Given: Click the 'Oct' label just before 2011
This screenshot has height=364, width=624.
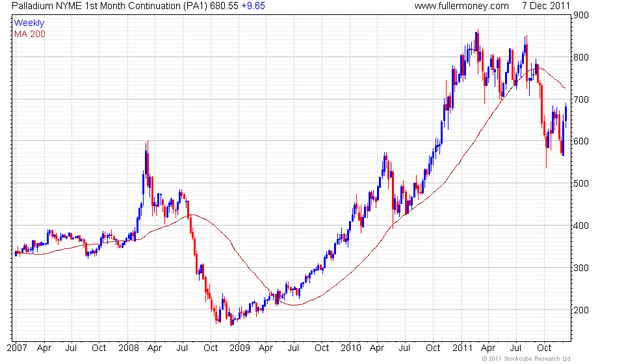Looking at the screenshot, I should (433, 348).
